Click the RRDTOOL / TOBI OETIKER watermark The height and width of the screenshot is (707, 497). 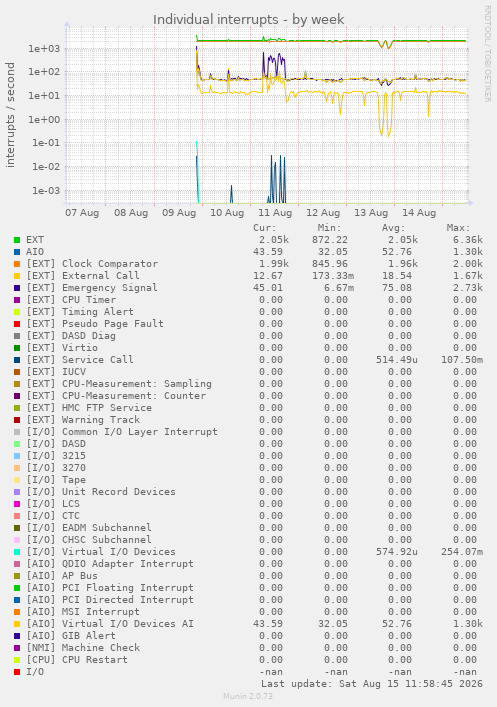pos(488,54)
